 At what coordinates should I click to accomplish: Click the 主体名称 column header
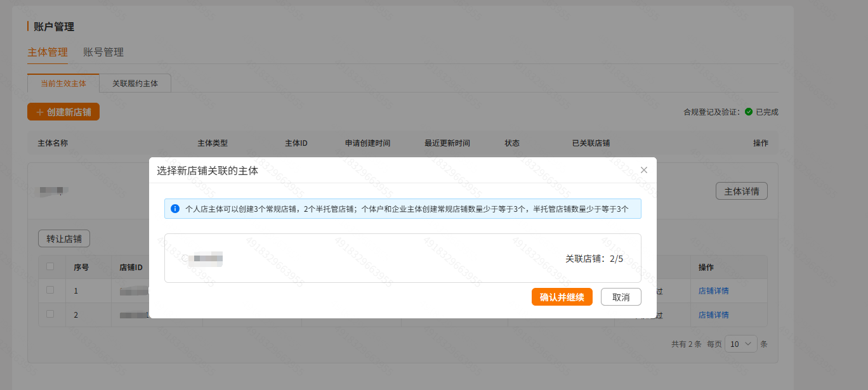(x=53, y=143)
